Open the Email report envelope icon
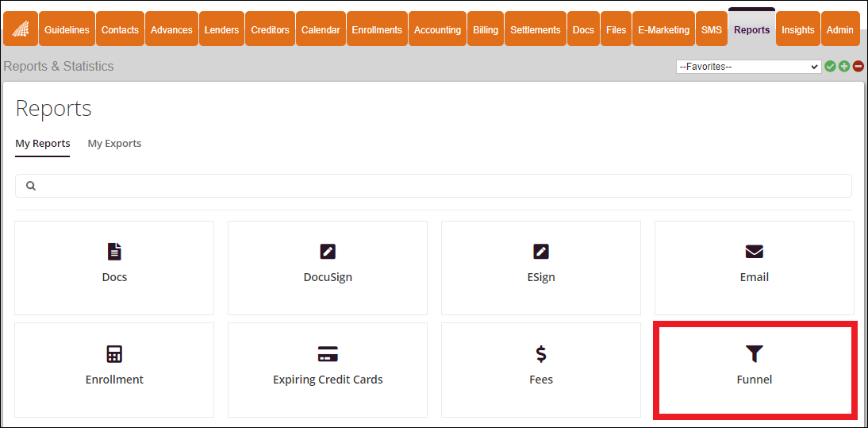Screen dimensions: 868x428 (x=754, y=252)
